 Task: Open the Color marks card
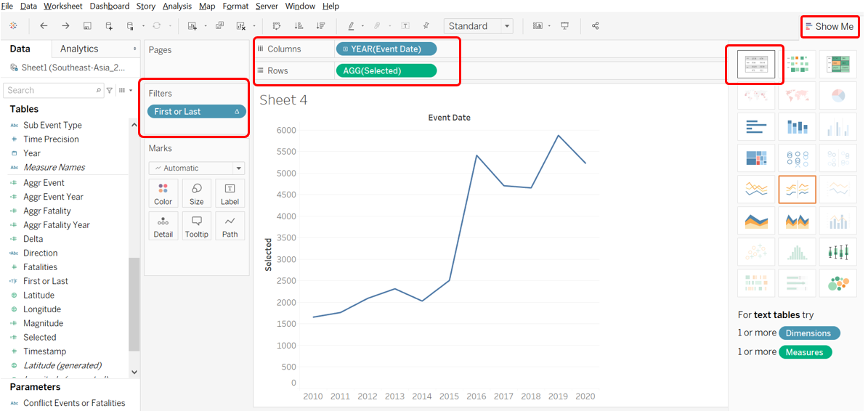pyautogui.click(x=163, y=194)
